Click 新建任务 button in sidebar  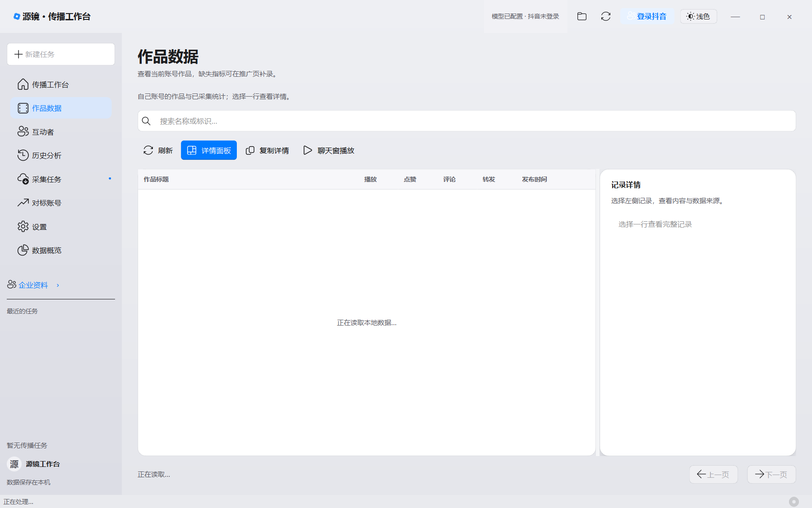(x=61, y=54)
